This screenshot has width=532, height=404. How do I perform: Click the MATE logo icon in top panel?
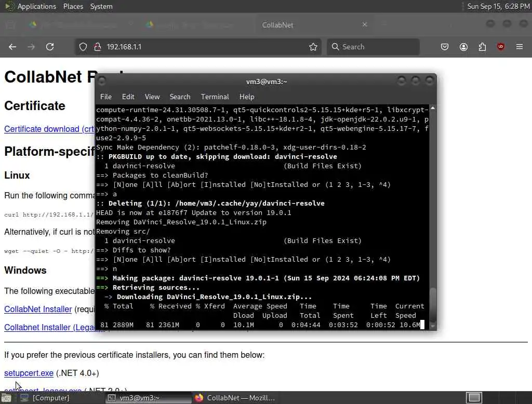(9, 6)
